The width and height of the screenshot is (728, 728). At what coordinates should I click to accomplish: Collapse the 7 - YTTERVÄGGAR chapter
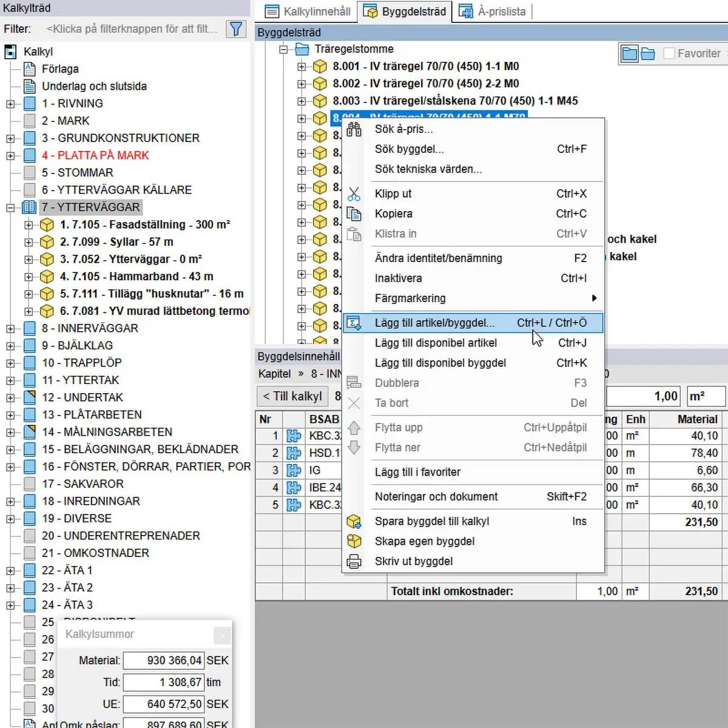10,207
